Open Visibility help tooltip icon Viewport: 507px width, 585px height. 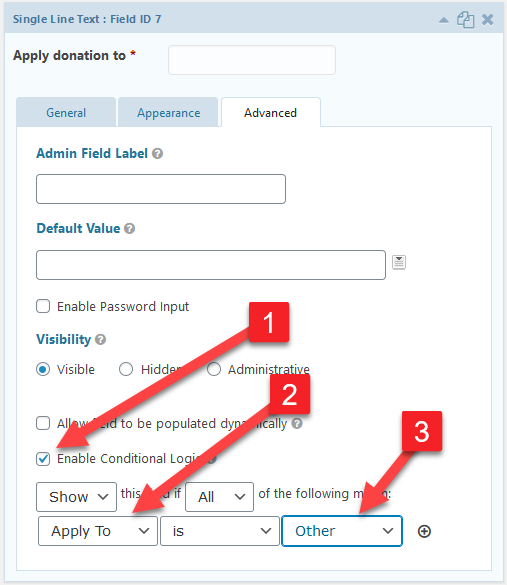pos(100,340)
